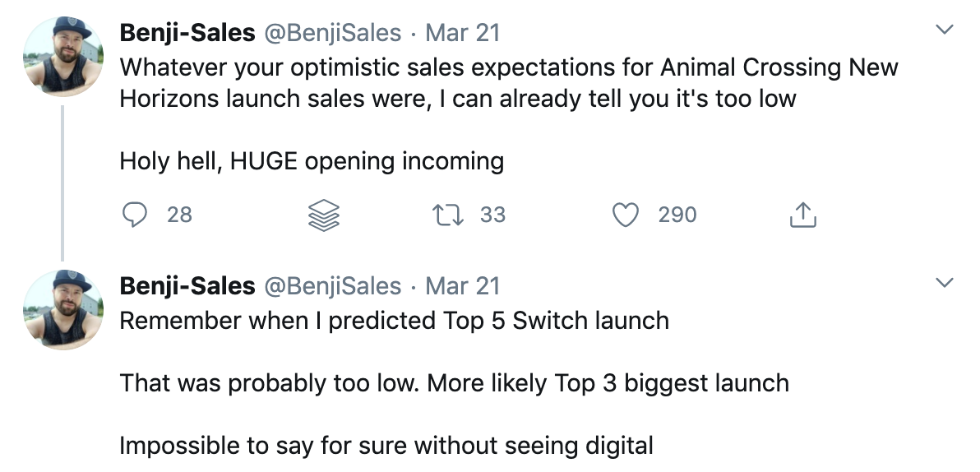Open @BenjiSales handle on the Animal Crossing tweet

point(332,33)
